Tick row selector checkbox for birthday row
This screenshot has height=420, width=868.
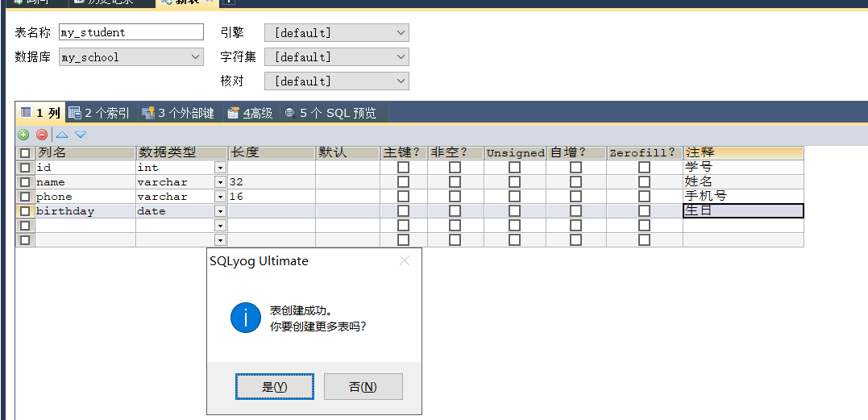click(25, 211)
